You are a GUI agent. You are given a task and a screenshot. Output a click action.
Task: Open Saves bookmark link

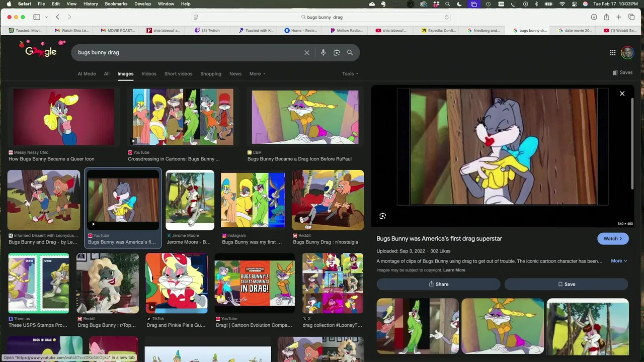coord(622,72)
